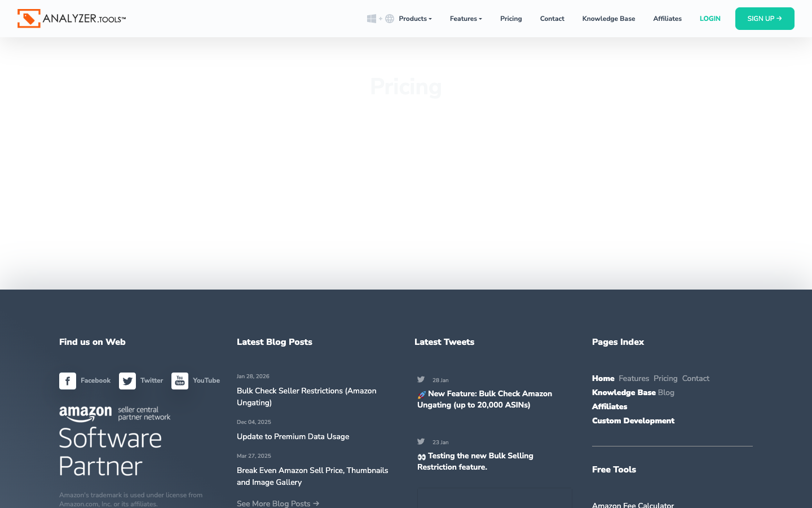Click the Twitter bird beside 28 Jan tweet
Image resolution: width=812 pixels, height=508 pixels.
pyautogui.click(x=421, y=379)
